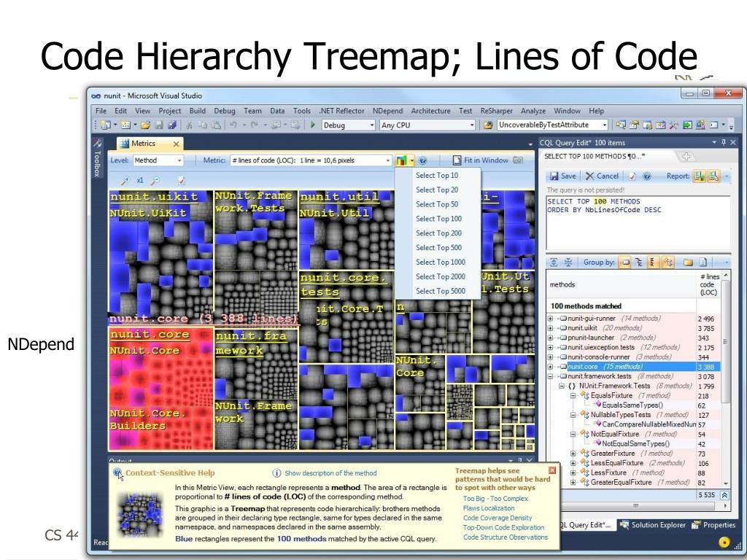Image resolution: width=747 pixels, height=560 pixels.
Task: Click the second Report icon button
Action: [713, 176]
